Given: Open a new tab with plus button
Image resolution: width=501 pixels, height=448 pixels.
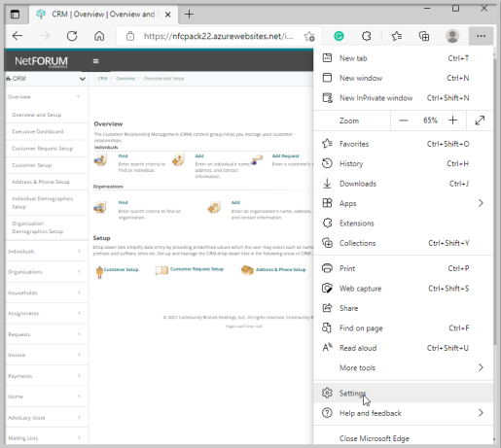Looking at the screenshot, I should [189, 15].
